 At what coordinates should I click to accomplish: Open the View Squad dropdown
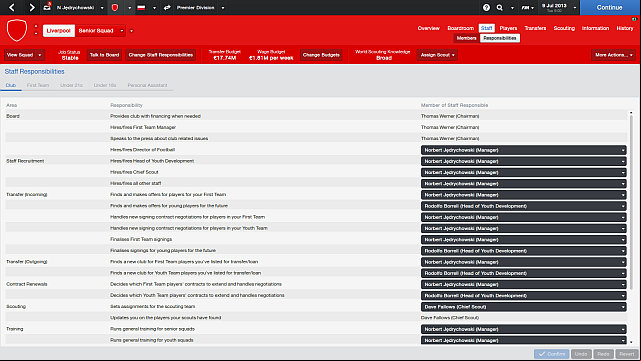click(x=24, y=55)
